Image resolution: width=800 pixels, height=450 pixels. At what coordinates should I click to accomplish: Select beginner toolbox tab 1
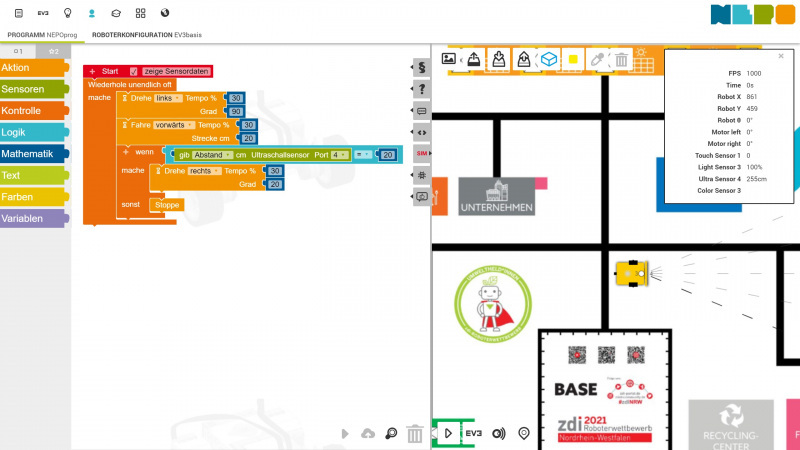pos(18,51)
